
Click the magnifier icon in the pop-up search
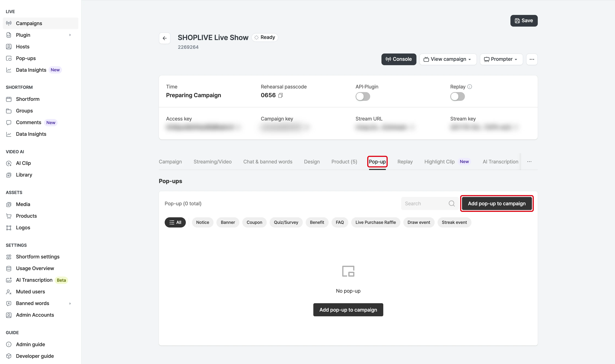pos(451,203)
